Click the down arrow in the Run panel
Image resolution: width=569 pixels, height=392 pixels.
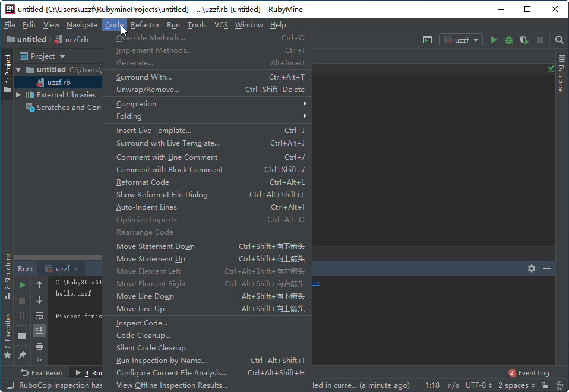coord(39,300)
